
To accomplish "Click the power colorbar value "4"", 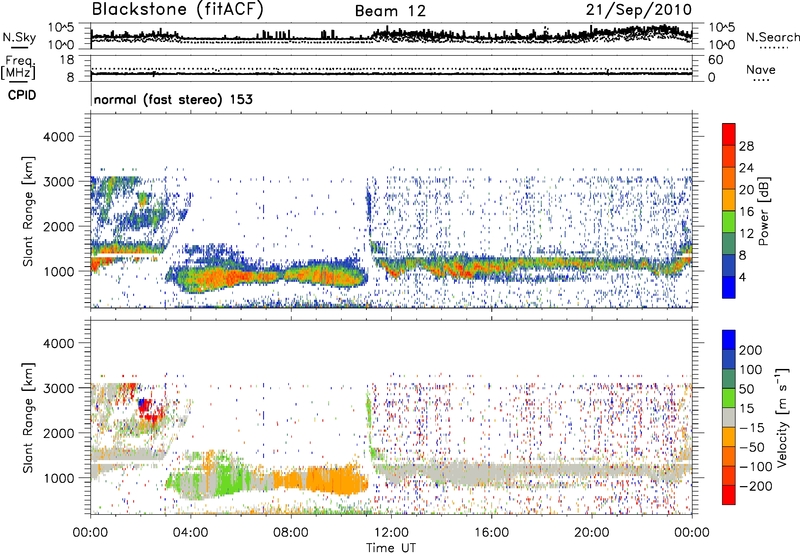I will click(x=742, y=277).
